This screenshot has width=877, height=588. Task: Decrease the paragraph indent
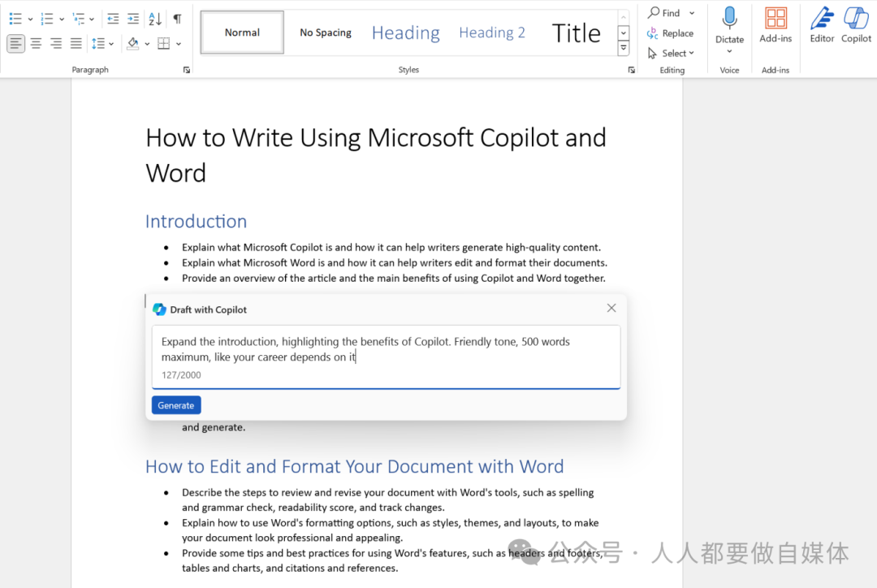pyautogui.click(x=113, y=19)
